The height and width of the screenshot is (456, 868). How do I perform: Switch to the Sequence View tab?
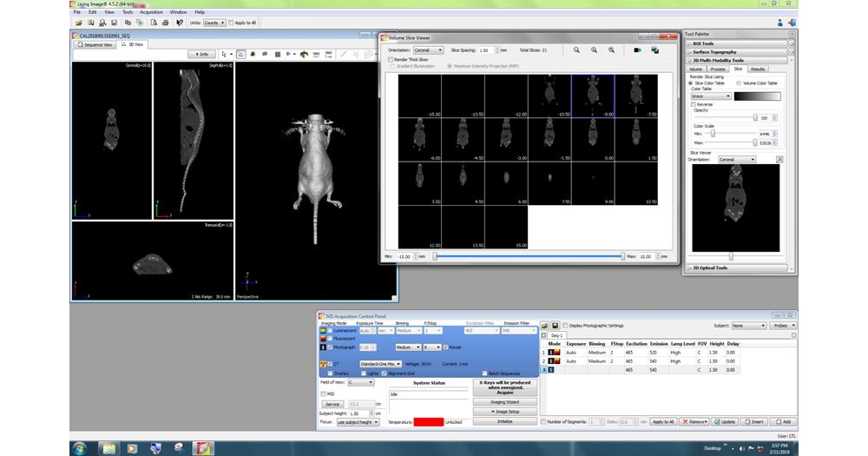pos(95,44)
